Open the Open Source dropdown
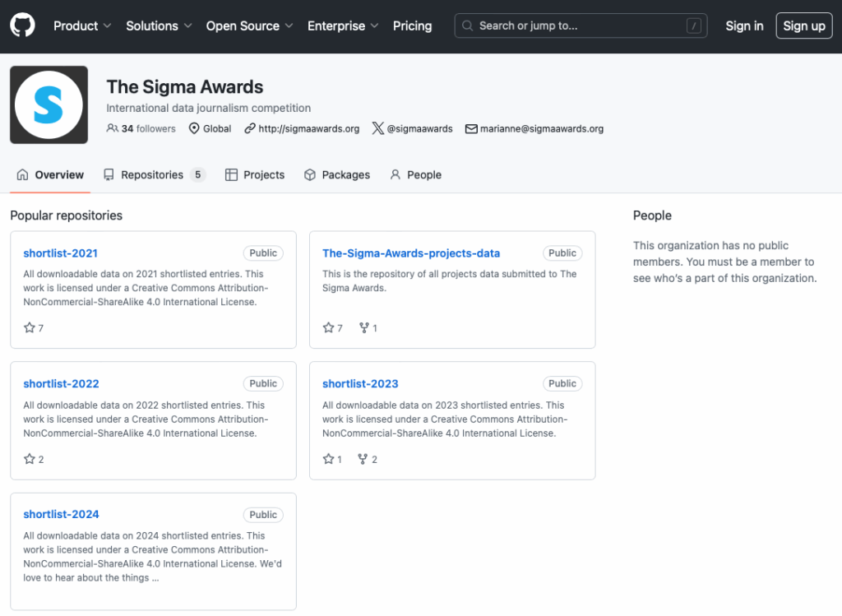This screenshot has width=842, height=616. (x=250, y=25)
